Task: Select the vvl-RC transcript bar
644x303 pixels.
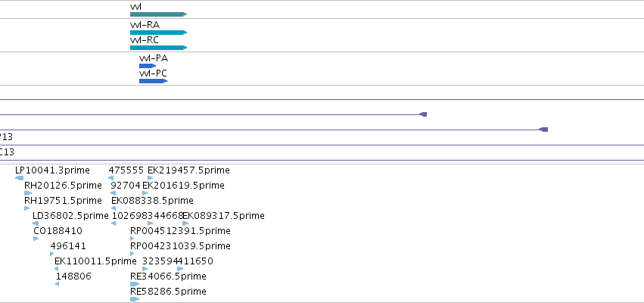Action: coord(158,48)
